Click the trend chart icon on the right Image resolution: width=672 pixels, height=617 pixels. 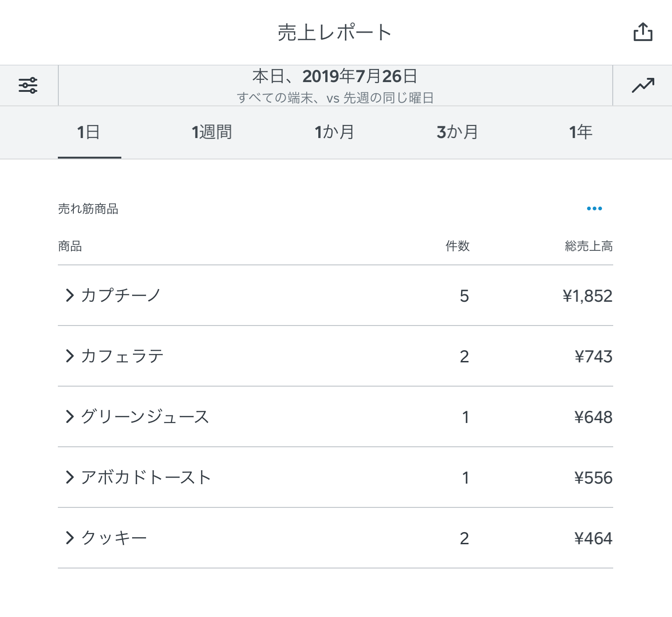pos(643,85)
